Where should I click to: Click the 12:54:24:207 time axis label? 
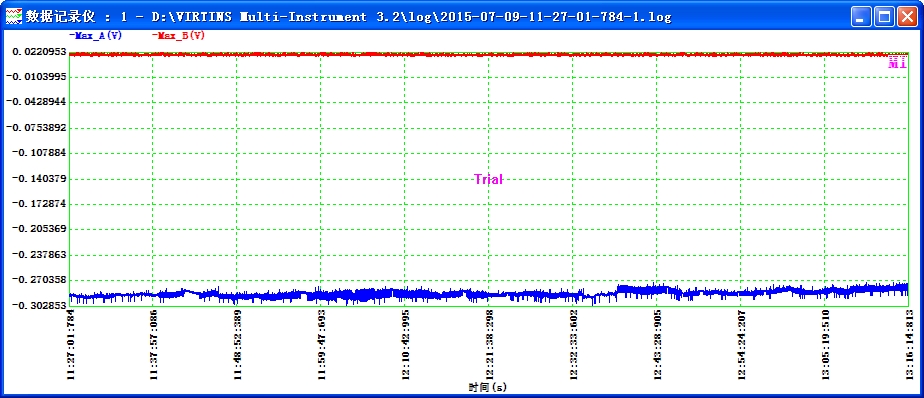741,344
